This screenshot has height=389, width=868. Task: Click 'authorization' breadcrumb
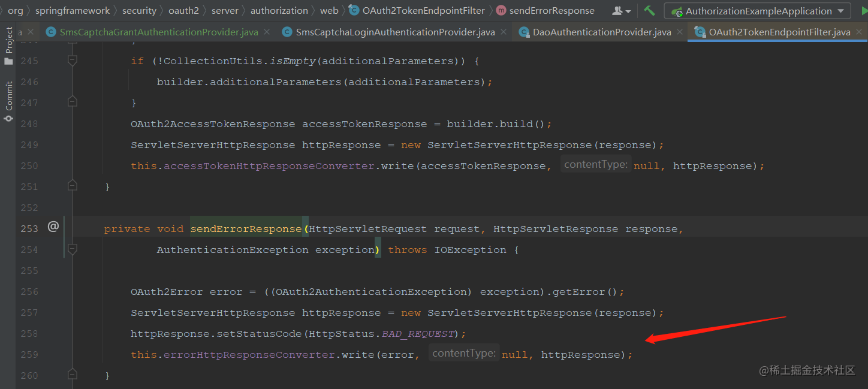[x=279, y=11]
